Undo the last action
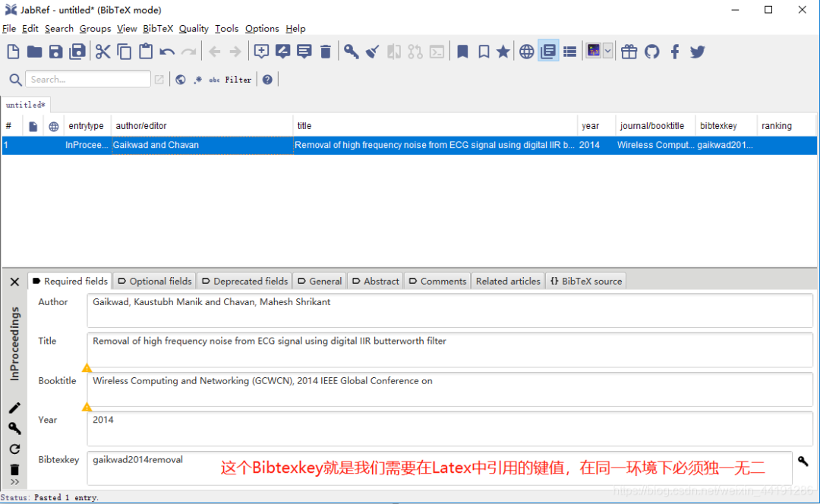Image resolution: width=820 pixels, height=504 pixels. pyautogui.click(x=167, y=52)
